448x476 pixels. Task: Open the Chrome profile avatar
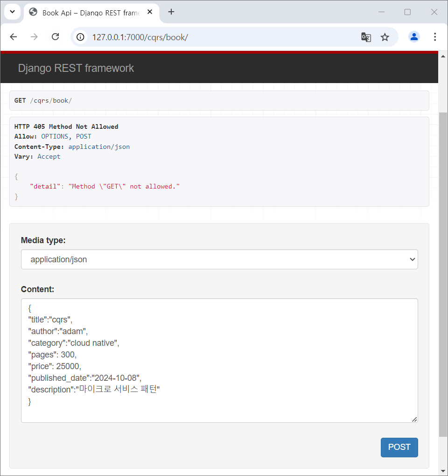point(414,37)
